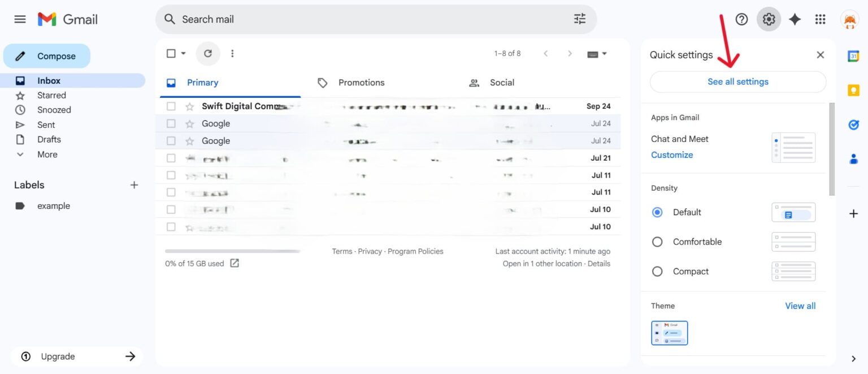Check the Swift Digital email checkbox
The width and height of the screenshot is (868, 374).
click(x=171, y=106)
